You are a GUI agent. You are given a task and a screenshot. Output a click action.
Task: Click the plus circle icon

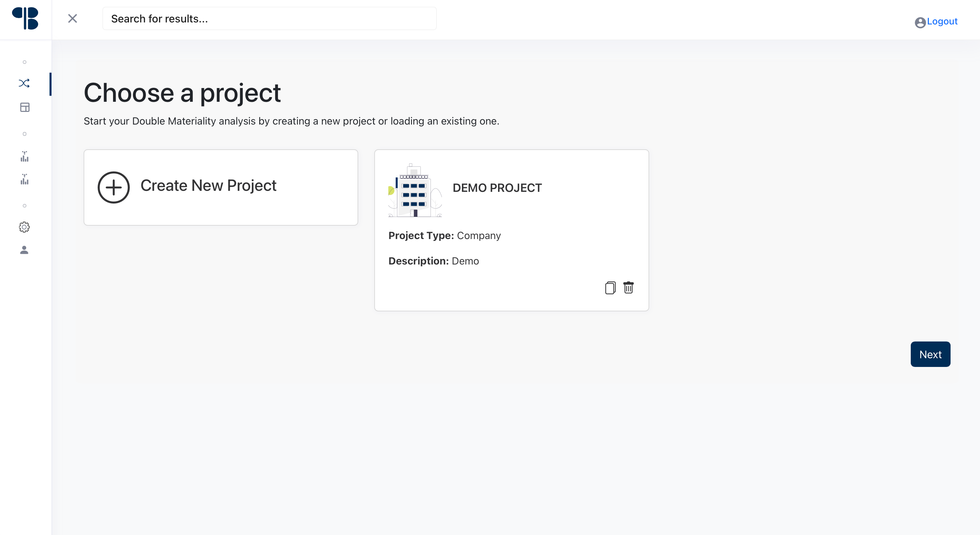click(113, 187)
